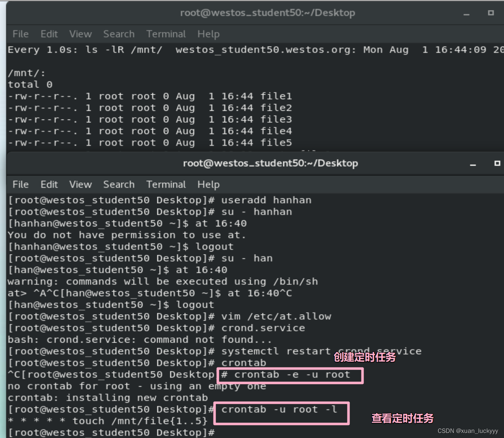Screen dimensions: 504x438
Task: Maximize the back terminal window
Action: pos(491,13)
